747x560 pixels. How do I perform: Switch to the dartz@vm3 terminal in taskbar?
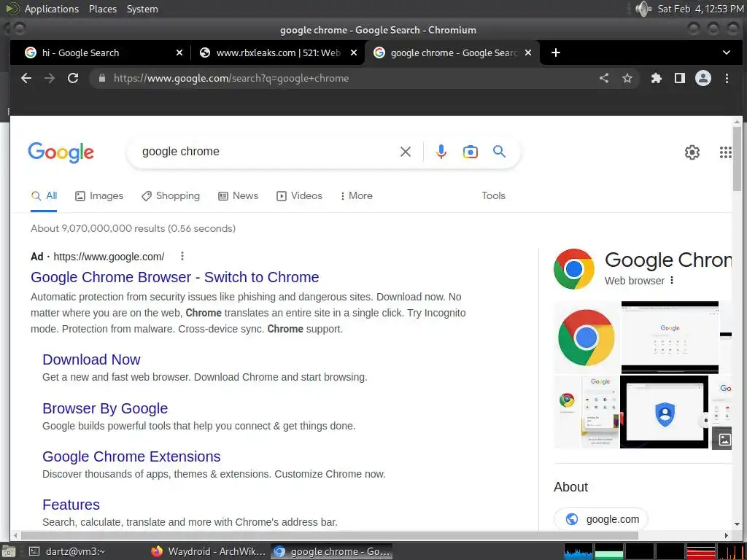[66, 551]
